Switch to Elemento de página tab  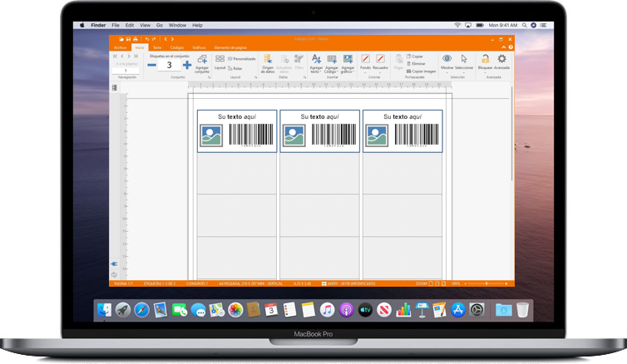tap(230, 47)
